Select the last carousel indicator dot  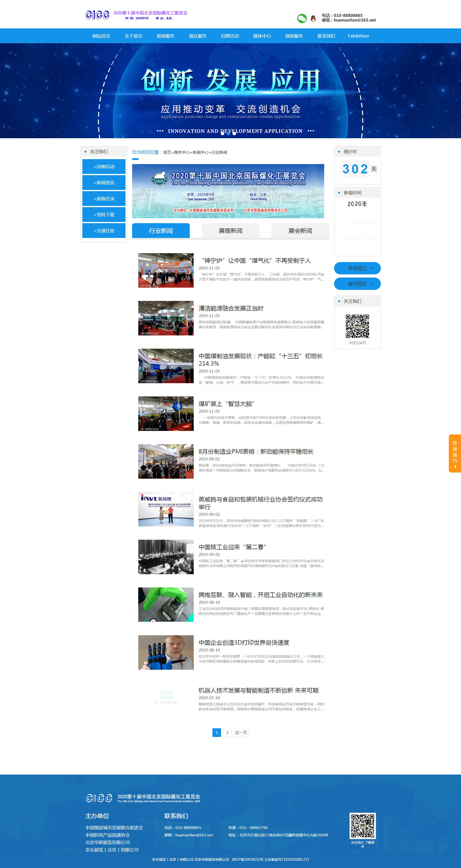click(234, 134)
